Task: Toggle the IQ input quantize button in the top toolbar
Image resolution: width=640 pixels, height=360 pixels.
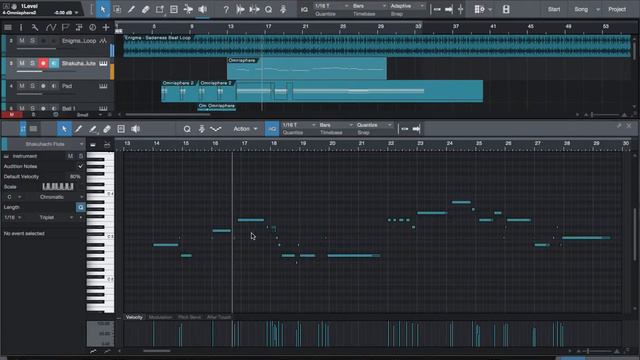Action: tap(304, 9)
